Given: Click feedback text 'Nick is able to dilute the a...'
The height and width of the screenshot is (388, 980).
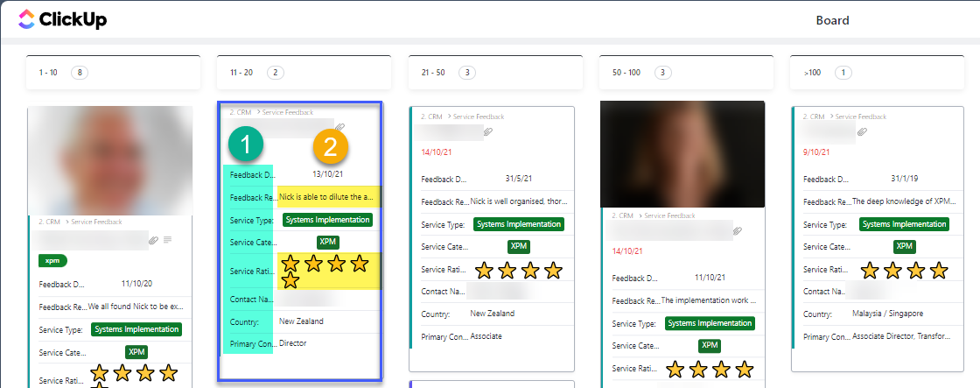Looking at the screenshot, I should [x=327, y=197].
